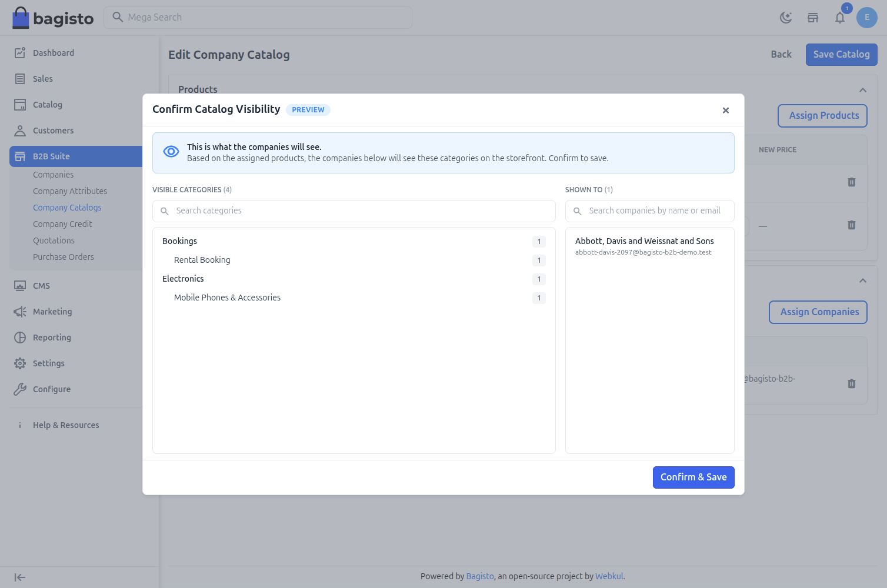The image size is (887, 588).
Task: Close the Confirm Catalog Visibility dialog
Action: tap(726, 110)
